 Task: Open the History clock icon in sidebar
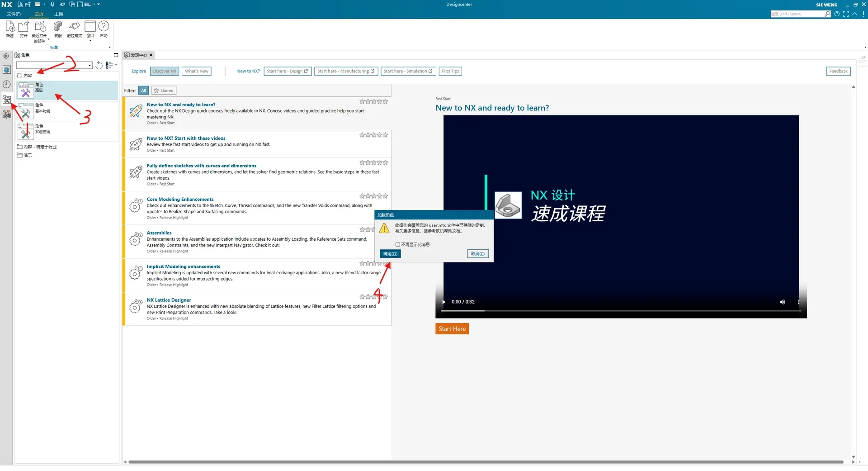[6, 85]
